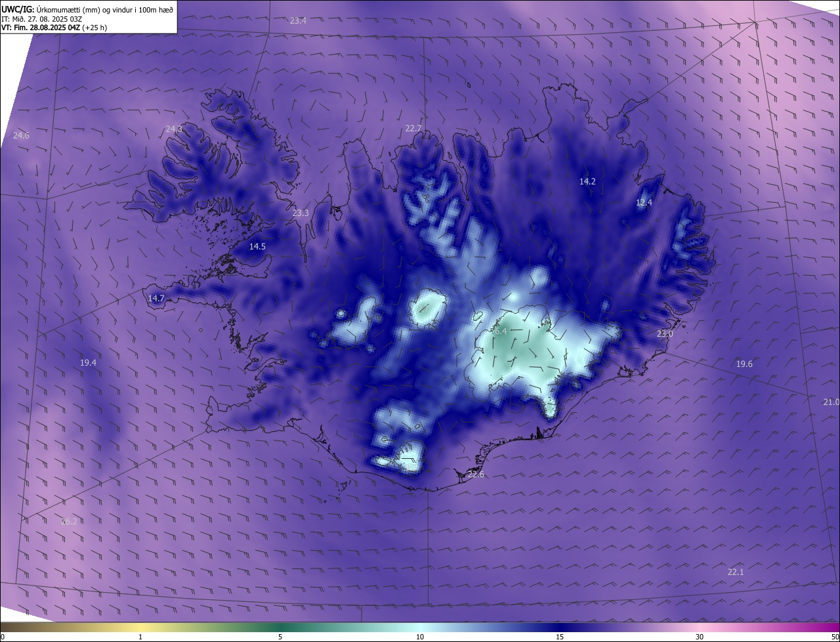Click the 19.4 value label
This screenshot has height=642, width=840.
point(88,363)
